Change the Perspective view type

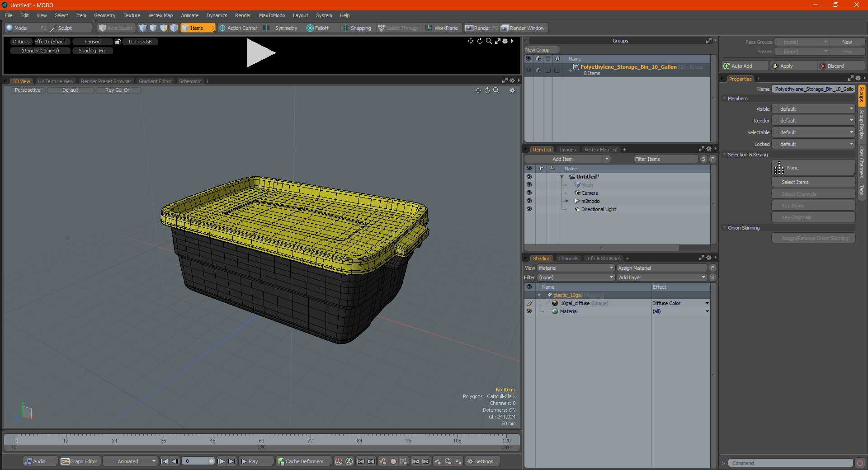[x=28, y=90]
